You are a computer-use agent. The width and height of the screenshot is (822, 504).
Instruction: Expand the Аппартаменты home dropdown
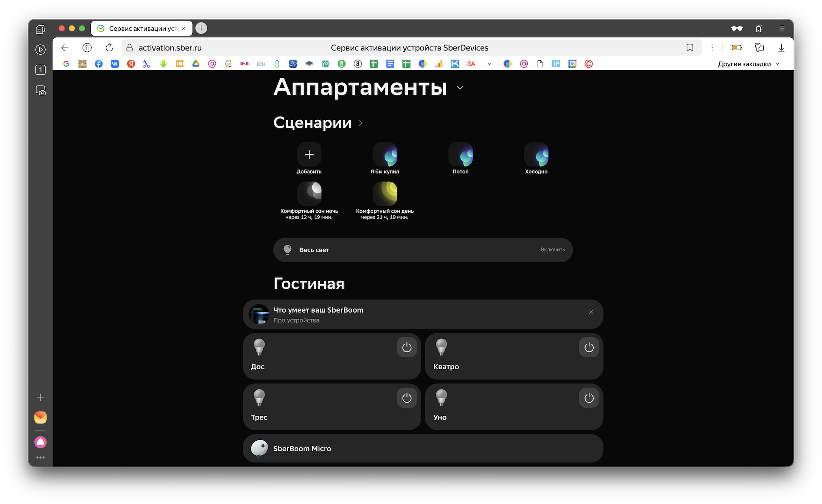click(460, 88)
